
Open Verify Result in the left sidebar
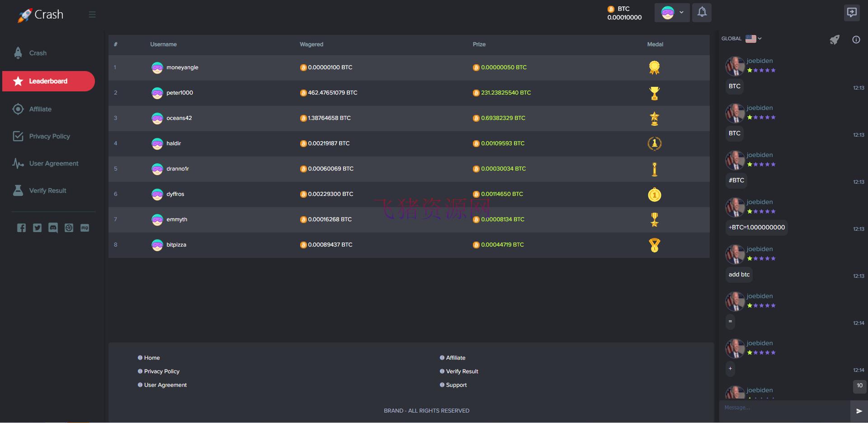pos(47,190)
